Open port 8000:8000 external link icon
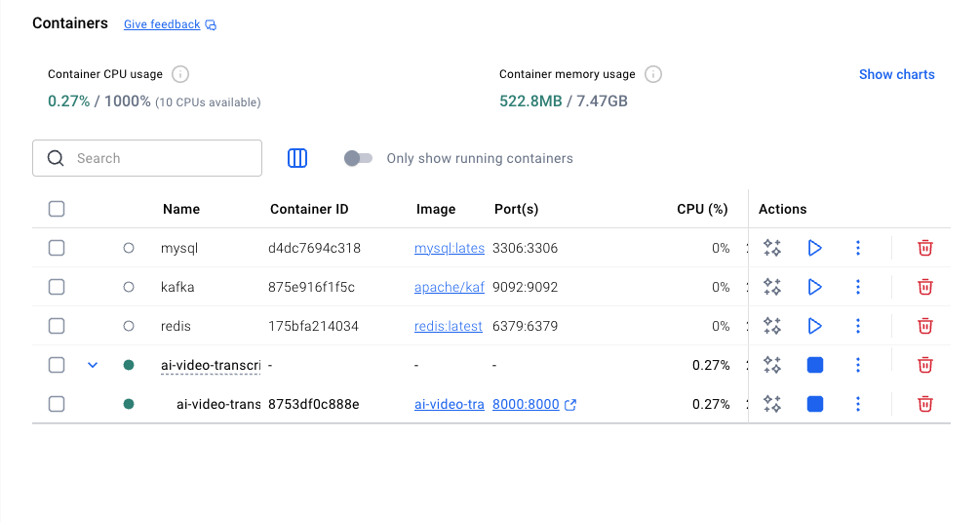 coord(570,405)
